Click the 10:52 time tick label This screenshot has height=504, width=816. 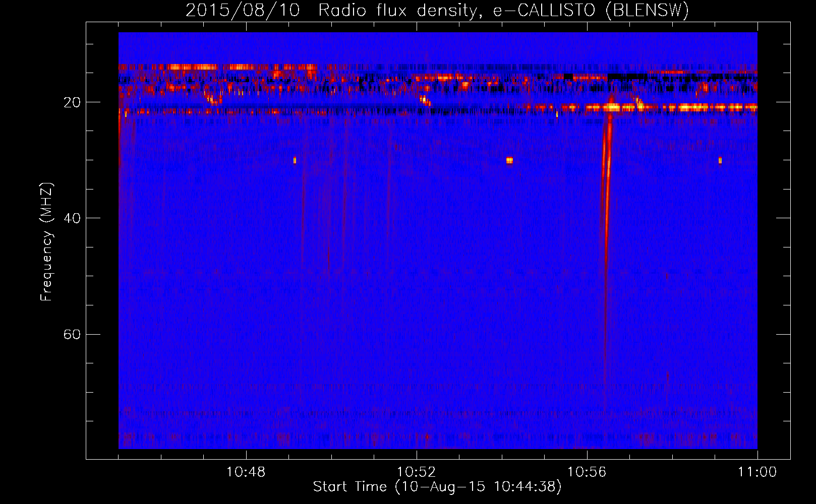tap(417, 472)
